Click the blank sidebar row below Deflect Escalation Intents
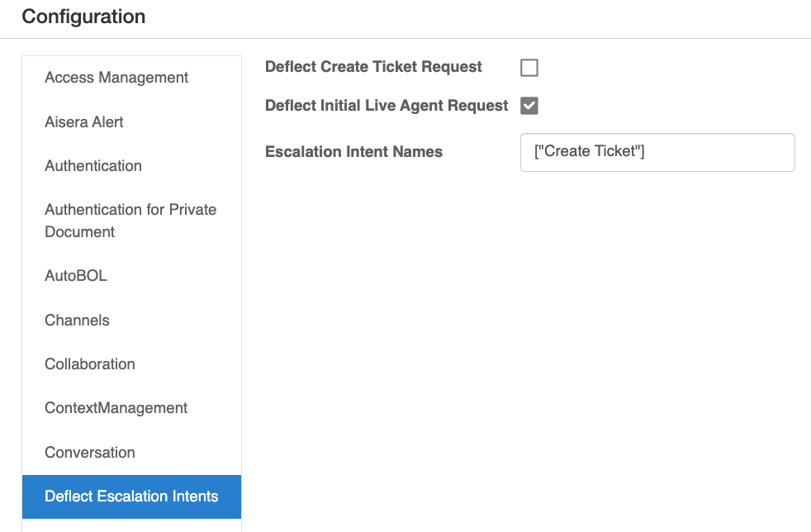The height and width of the screenshot is (532, 811). [131, 525]
